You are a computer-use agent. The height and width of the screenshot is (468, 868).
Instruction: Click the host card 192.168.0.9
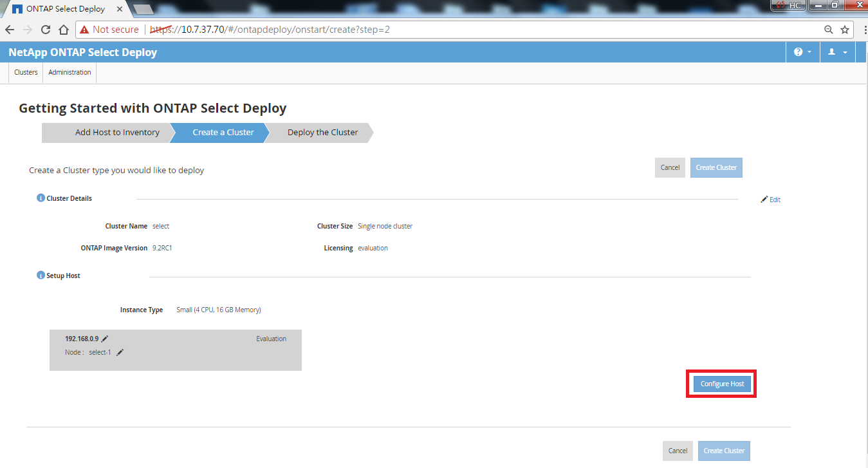[176, 350]
